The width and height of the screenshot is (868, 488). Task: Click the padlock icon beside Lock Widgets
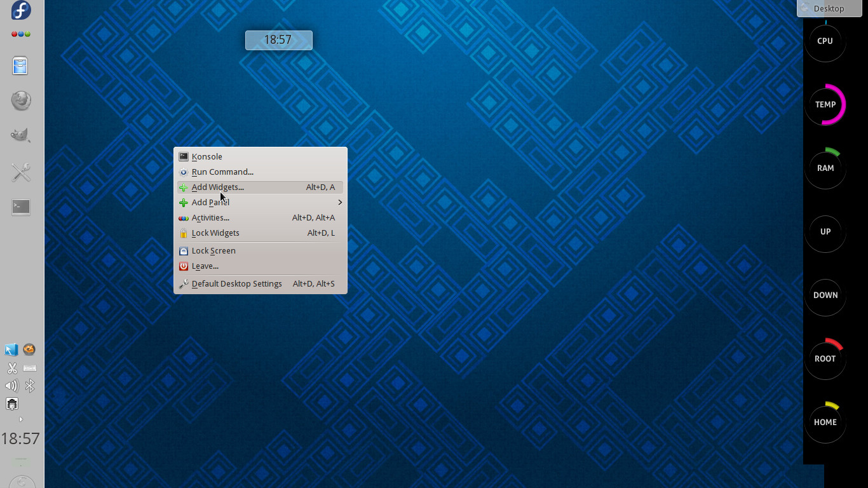pyautogui.click(x=184, y=233)
